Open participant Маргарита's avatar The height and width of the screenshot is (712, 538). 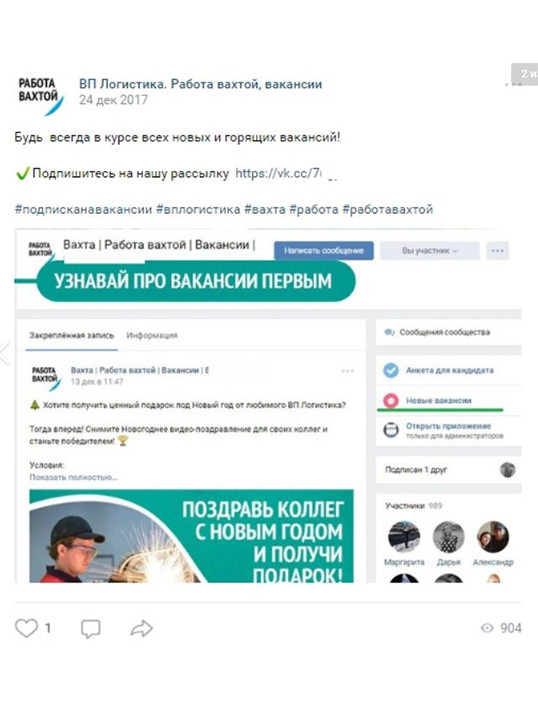click(x=404, y=536)
